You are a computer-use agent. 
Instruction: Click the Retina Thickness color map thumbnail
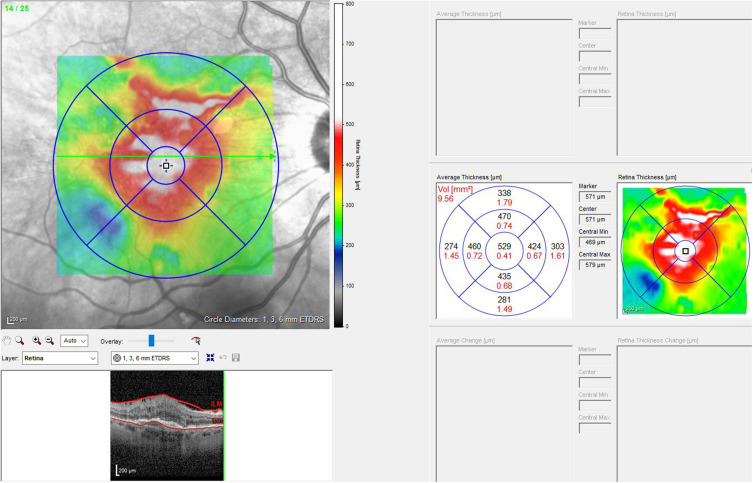(x=684, y=249)
